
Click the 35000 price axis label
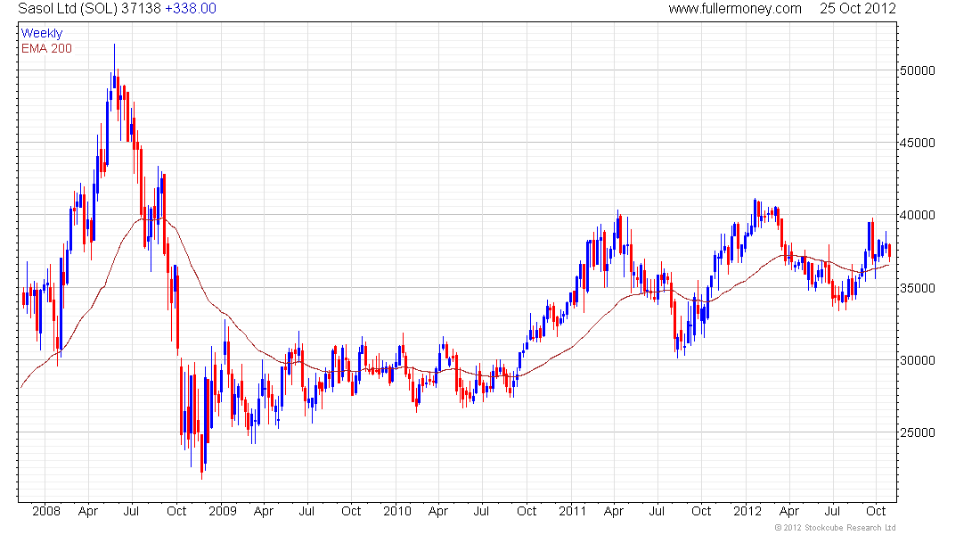click(917, 288)
